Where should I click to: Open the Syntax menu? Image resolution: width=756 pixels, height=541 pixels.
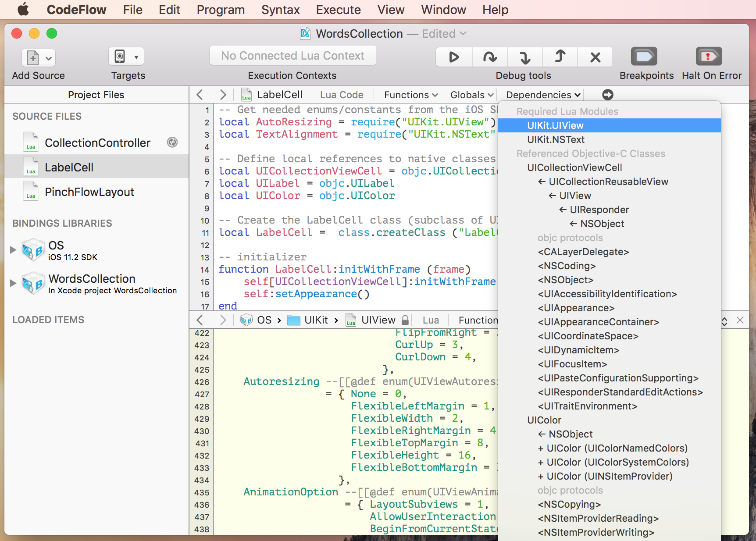(x=280, y=10)
